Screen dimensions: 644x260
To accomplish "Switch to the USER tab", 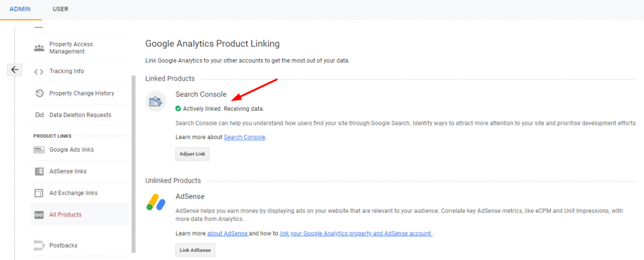I will tap(60, 9).
